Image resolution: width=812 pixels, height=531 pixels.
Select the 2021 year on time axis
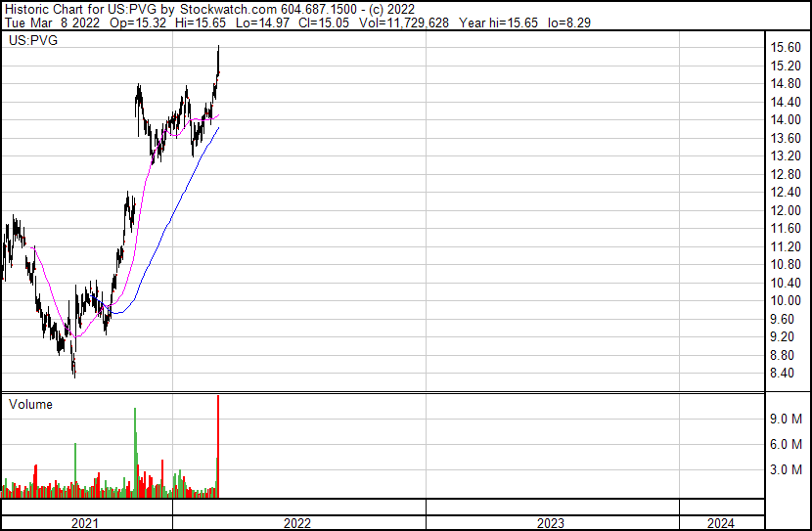tap(85, 523)
